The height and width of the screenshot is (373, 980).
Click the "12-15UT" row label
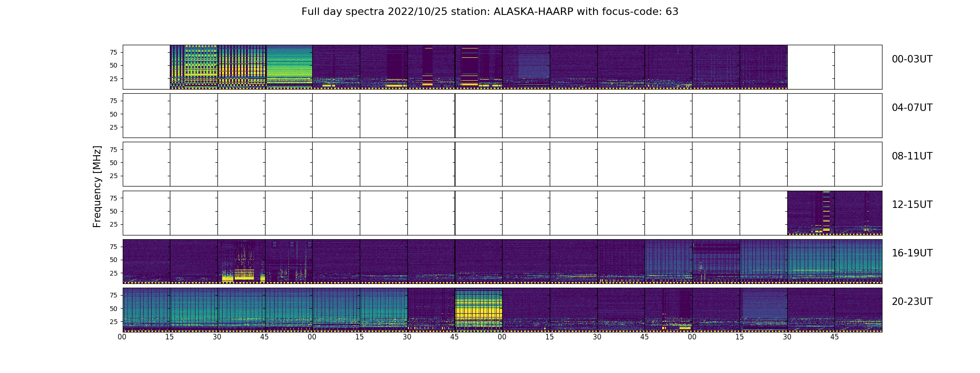[912, 205]
